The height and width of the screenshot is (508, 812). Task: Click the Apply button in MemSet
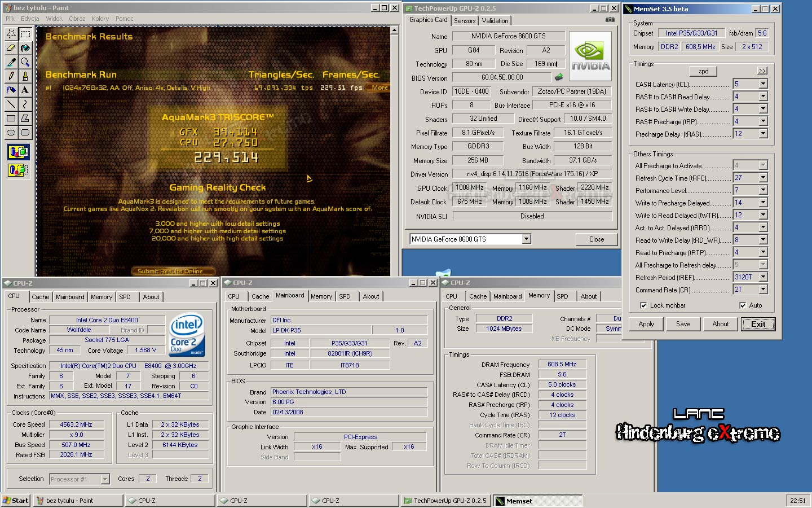pos(646,324)
